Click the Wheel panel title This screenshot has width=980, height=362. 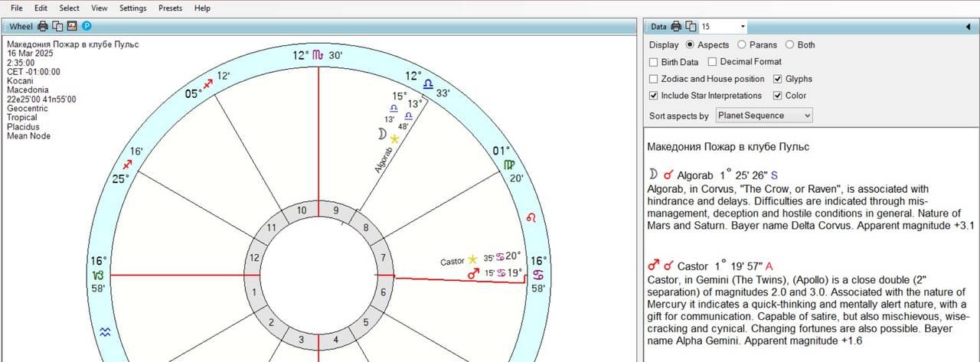21,27
